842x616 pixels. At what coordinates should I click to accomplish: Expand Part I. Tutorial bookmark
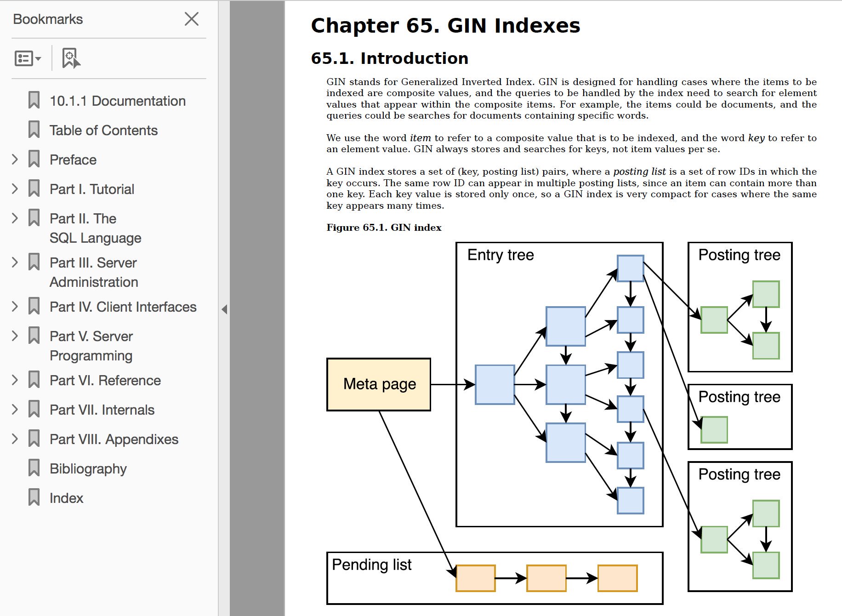[x=15, y=189]
